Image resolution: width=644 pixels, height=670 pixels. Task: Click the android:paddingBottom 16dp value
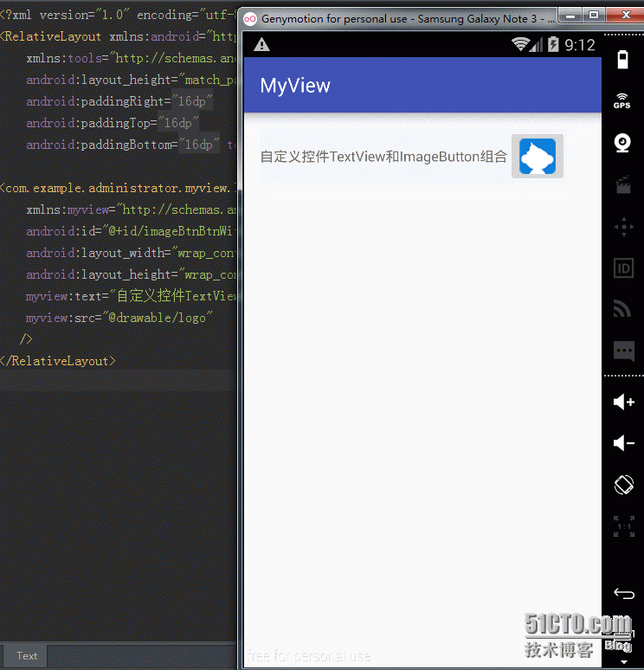(x=199, y=145)
